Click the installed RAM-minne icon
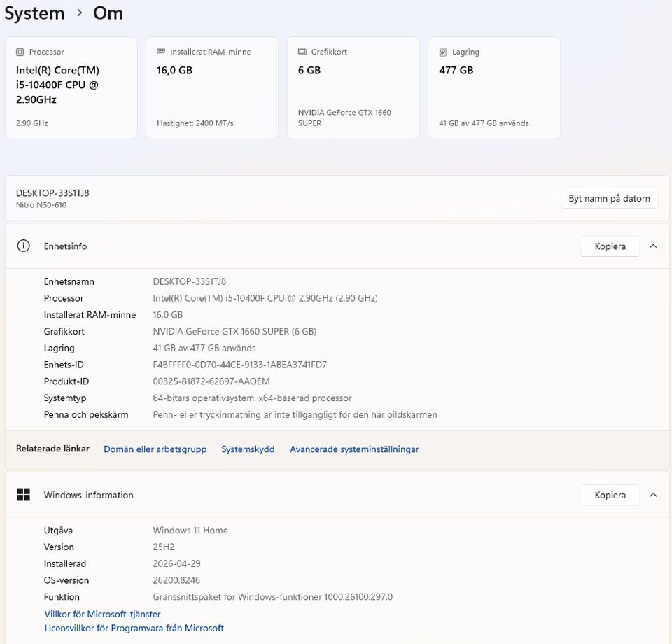Image resolution: width=672 pixels, height=644 pixels. coord(162,52)
